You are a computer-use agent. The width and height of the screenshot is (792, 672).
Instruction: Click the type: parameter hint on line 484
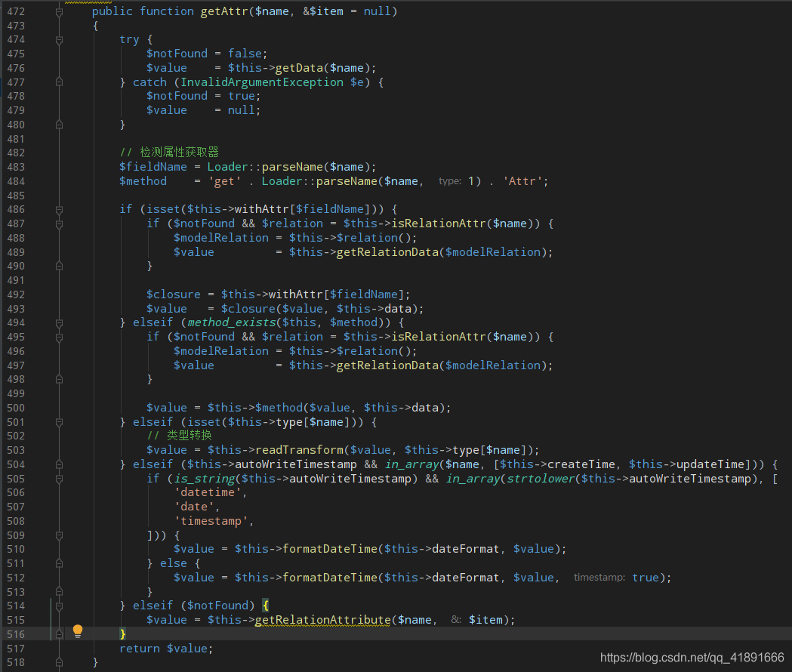[449, 181]
